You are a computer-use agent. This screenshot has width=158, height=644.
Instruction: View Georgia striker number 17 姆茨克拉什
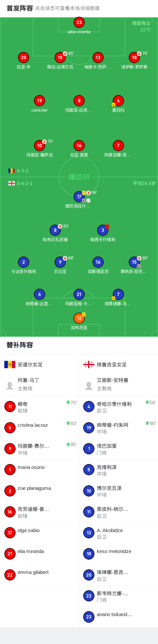pos(79,197)
